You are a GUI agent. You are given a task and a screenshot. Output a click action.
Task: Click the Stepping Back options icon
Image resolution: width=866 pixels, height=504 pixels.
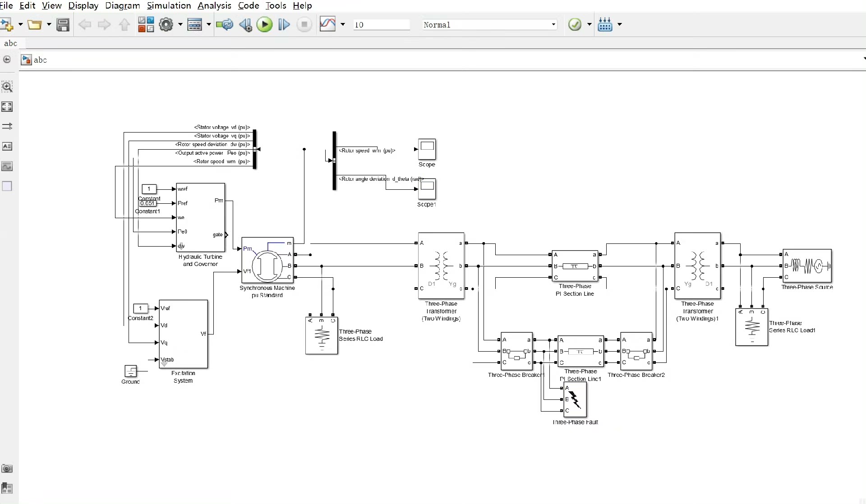[x=245, y=24]
